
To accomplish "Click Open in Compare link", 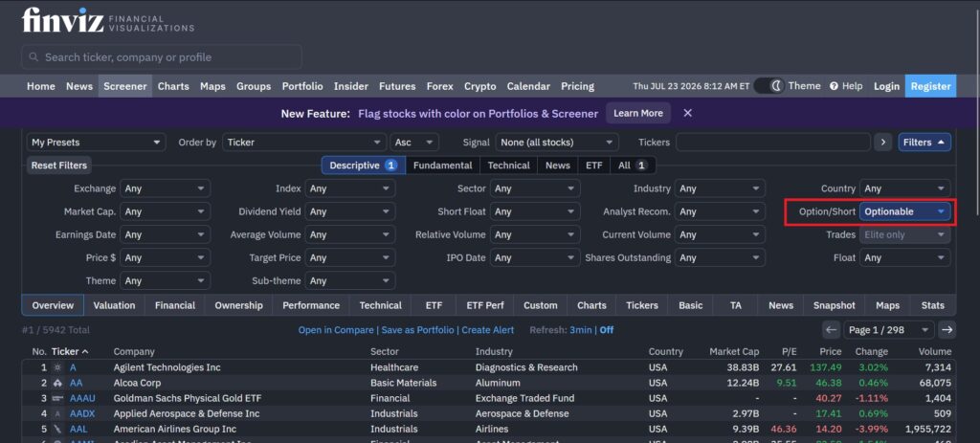I will pos(336,330).
